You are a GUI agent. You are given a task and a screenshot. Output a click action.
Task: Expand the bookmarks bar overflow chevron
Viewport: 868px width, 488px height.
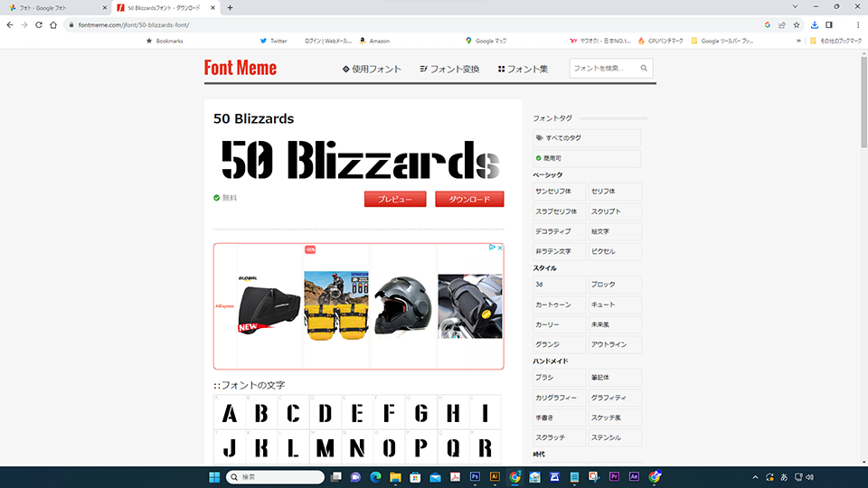(x=799, y=41)
